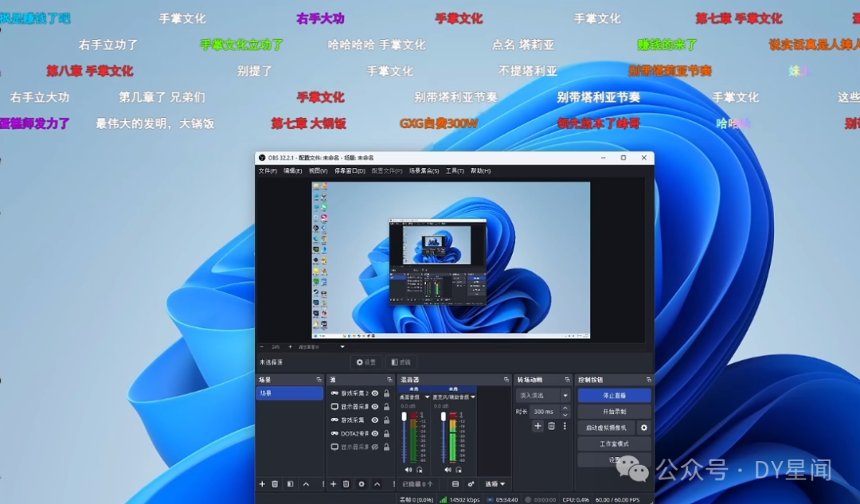Viewport: 860px width, 504px height.
Task: Open virtual camera settings gear icon
Action: [x=644, y=428]
